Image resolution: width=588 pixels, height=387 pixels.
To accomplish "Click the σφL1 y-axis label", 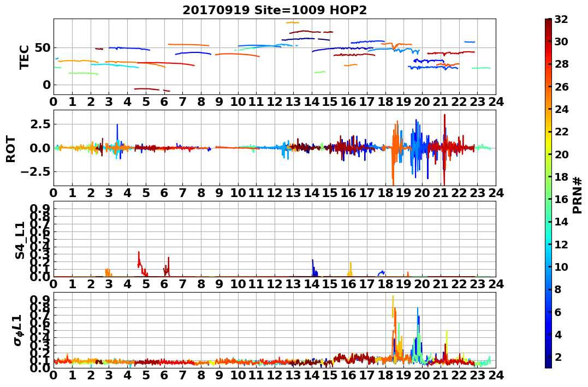I will click(x=18, y=330).
